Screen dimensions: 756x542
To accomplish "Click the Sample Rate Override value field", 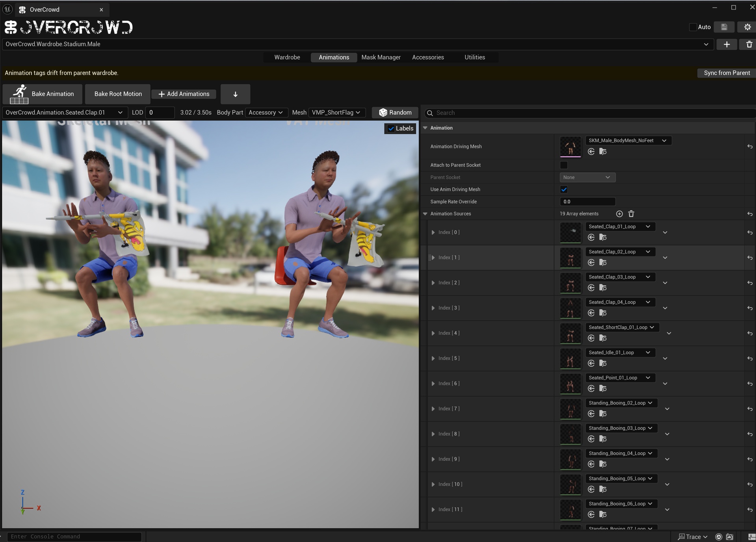I will point(587,202).
